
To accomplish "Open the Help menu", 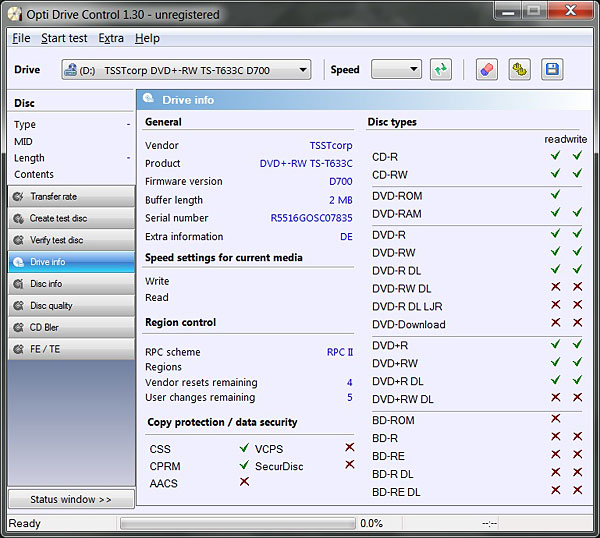I will (x=147, y=38).
